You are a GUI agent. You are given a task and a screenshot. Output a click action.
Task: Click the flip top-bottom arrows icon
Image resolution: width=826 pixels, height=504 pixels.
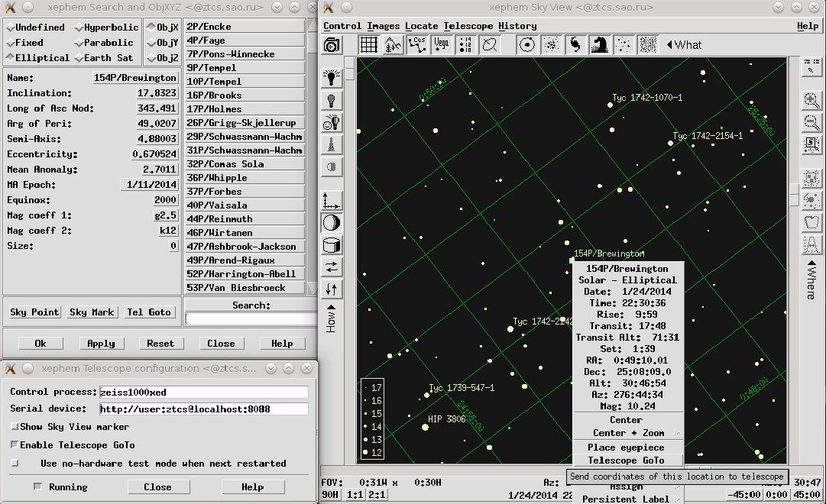(332, 289)
